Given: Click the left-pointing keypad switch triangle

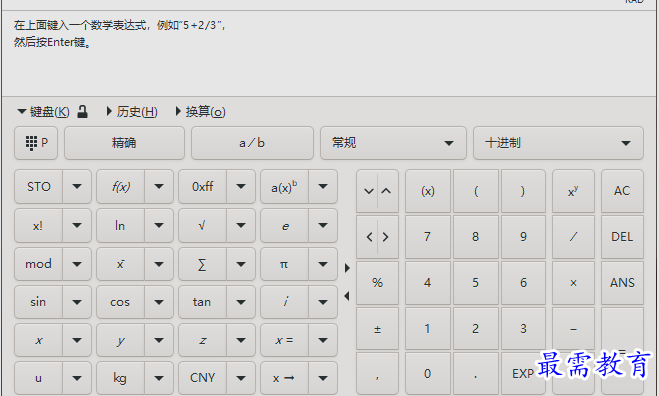Looking at the screenshot, I should 347,296.
